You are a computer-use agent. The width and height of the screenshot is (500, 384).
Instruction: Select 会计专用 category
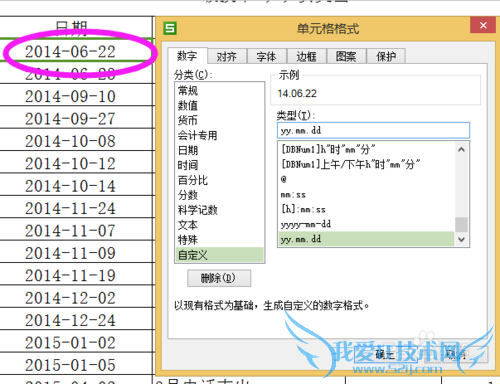219,135
